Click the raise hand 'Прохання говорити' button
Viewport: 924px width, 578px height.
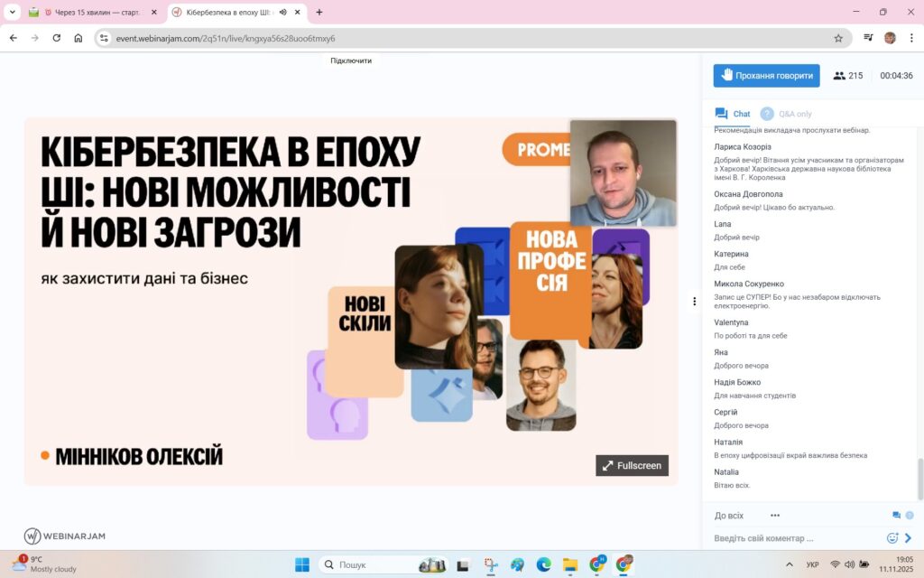(766, 76)
